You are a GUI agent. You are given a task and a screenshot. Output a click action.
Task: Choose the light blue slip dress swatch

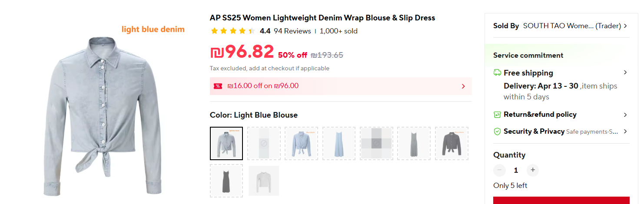pos(339,143)
